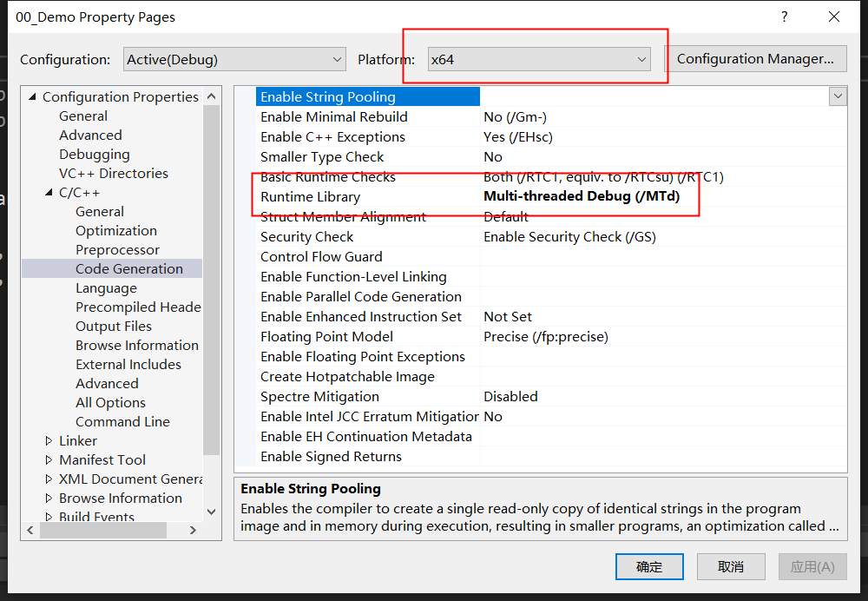Select Preprocessor under C/C++
This screenshot has width=868, height=601.
coord(117,250)
